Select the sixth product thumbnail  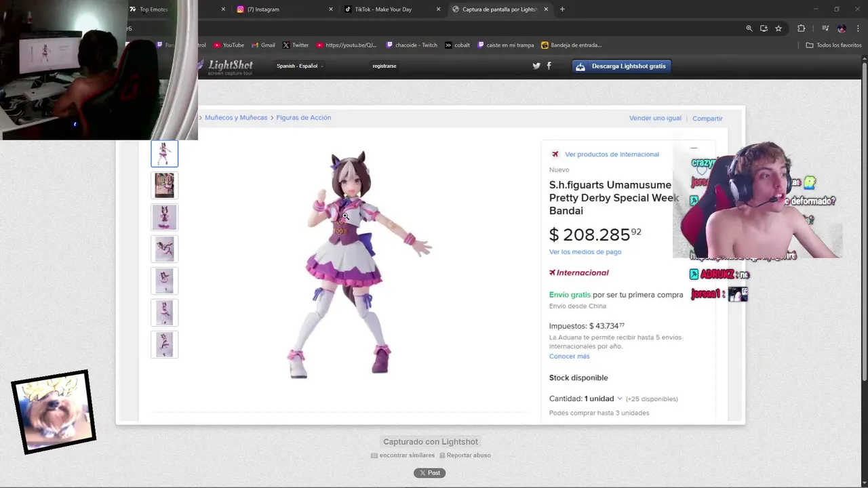[164, 312]
